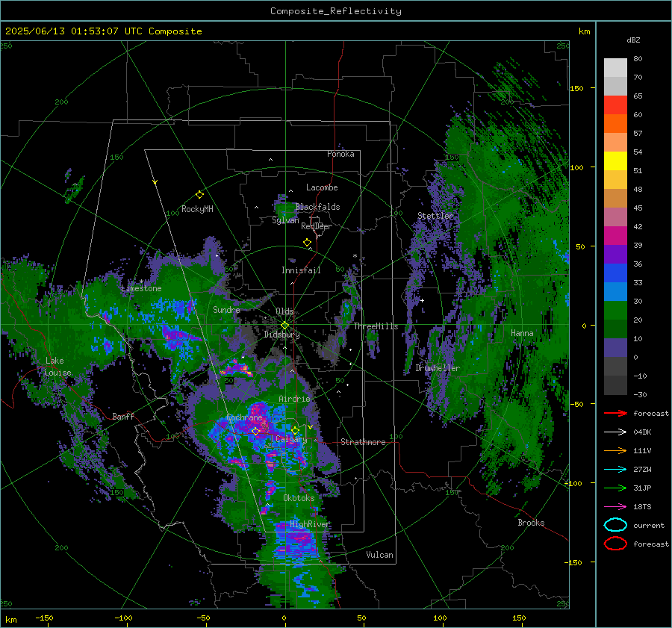
Task: Click the green 31JP arrow icon
Action: pyautogui.click(x=615, y=488)
